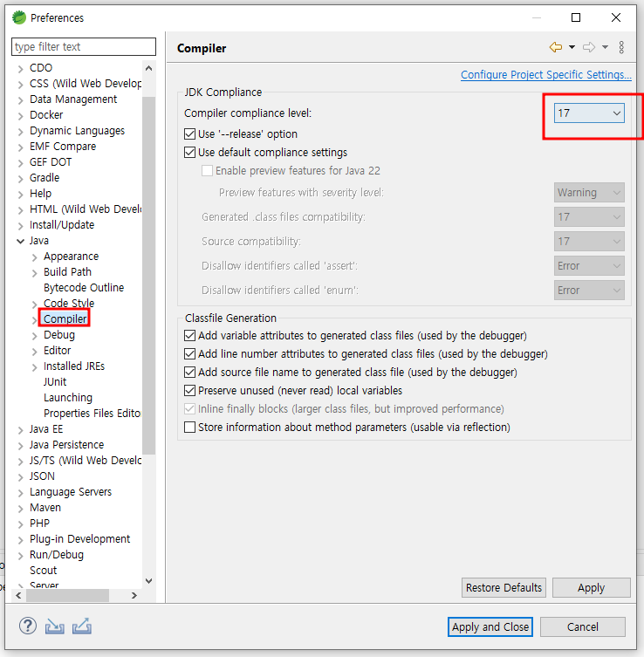Toggle Add line number attributes checkbox
This screenshot has height=657, width=644.
190,354
